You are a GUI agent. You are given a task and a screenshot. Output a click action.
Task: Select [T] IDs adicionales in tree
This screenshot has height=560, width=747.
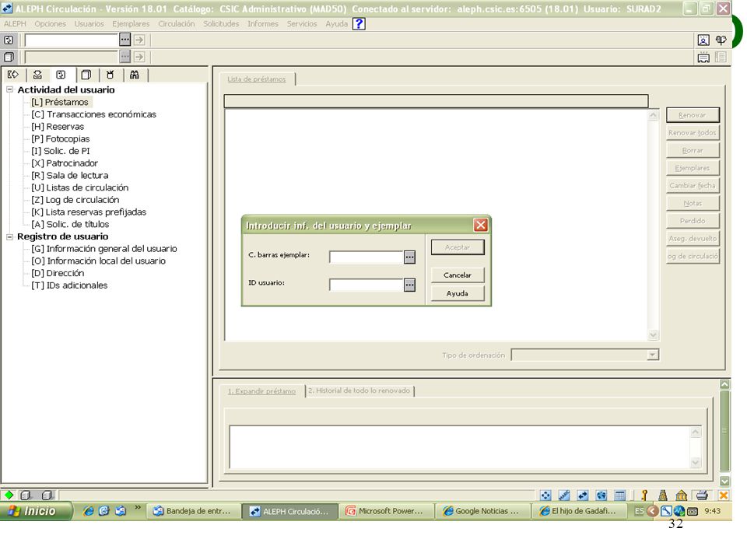69,285
